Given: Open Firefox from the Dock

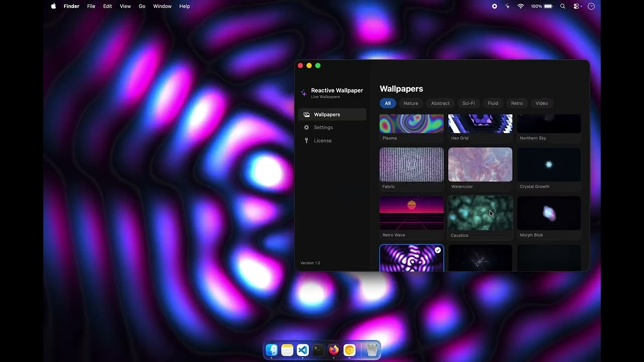Looking at the screenshot, I should tap(334, 350).
